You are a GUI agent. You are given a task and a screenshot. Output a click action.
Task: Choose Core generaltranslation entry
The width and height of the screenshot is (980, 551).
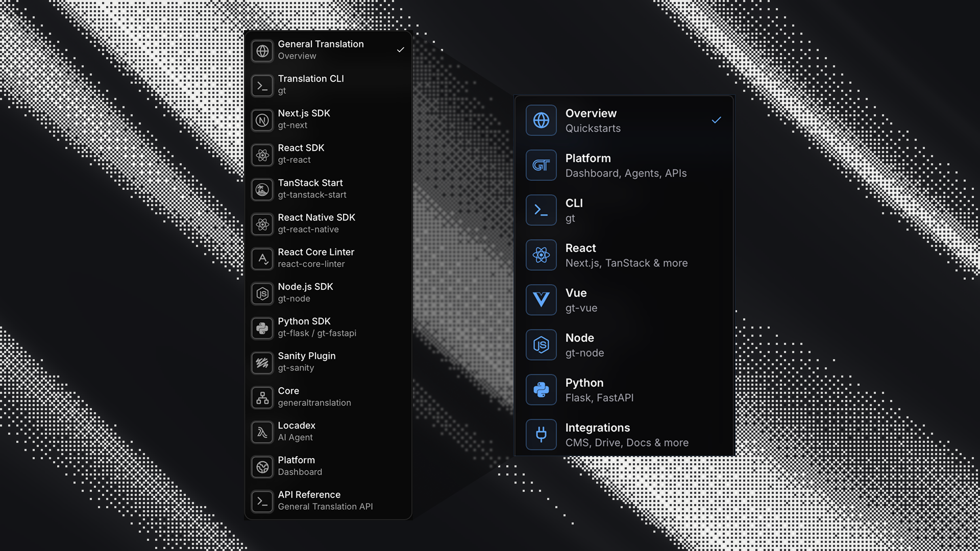(328, 398)
